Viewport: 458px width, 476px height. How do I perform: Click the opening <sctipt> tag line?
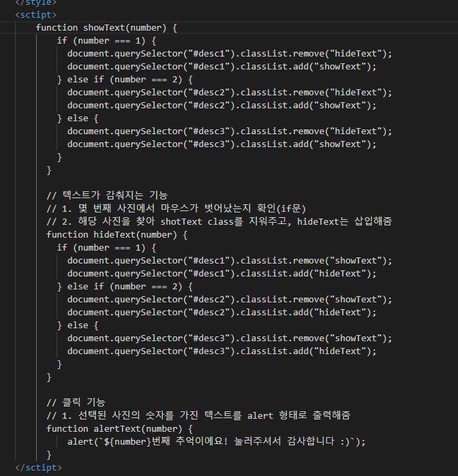(36, 15)
